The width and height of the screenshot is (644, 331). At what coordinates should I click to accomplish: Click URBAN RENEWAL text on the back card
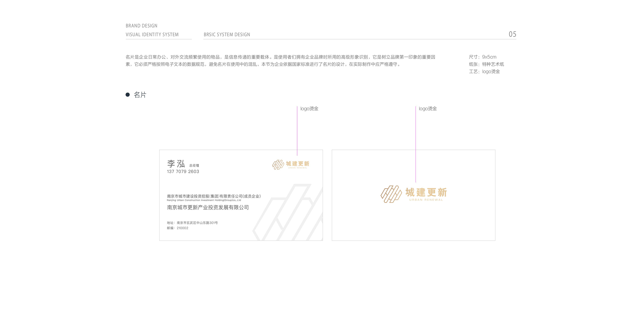click(426, 200)
